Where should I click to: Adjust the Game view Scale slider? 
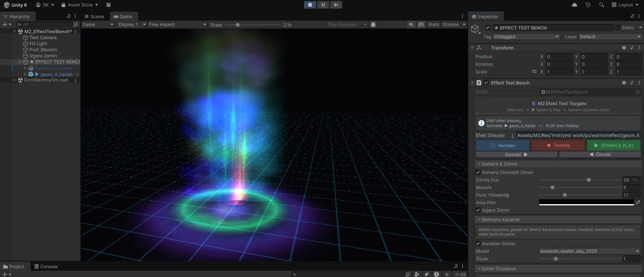238,25
